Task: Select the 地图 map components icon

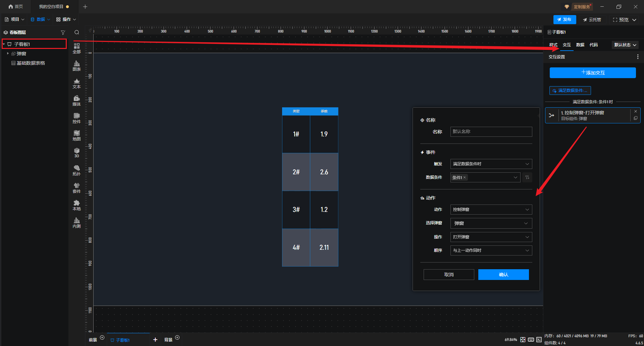Action: (76, 135)
